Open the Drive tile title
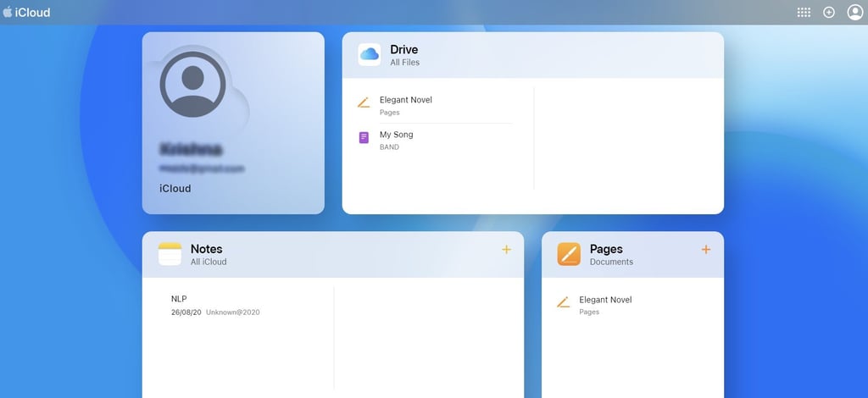 click(x=404, y=49)
